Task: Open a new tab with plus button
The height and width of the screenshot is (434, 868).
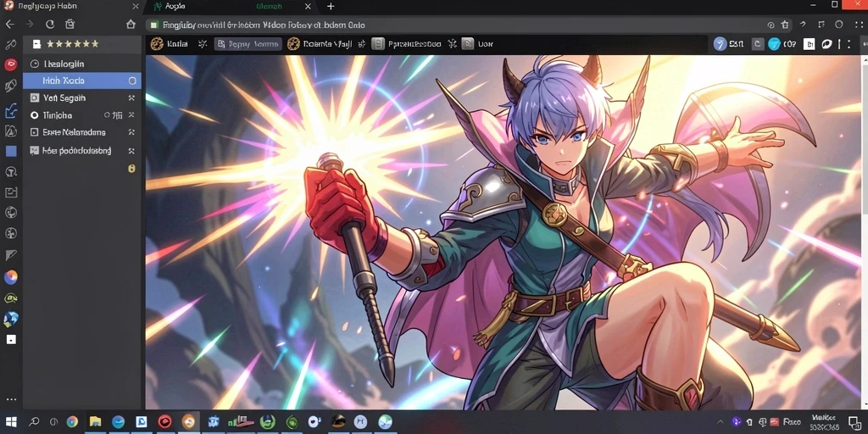Action: coord(331,7)
